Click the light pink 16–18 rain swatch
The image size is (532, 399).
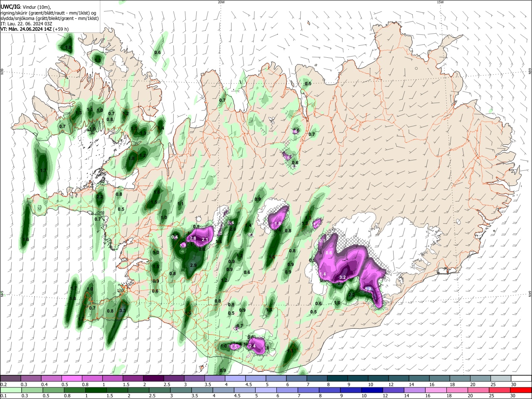coord(436,390)
